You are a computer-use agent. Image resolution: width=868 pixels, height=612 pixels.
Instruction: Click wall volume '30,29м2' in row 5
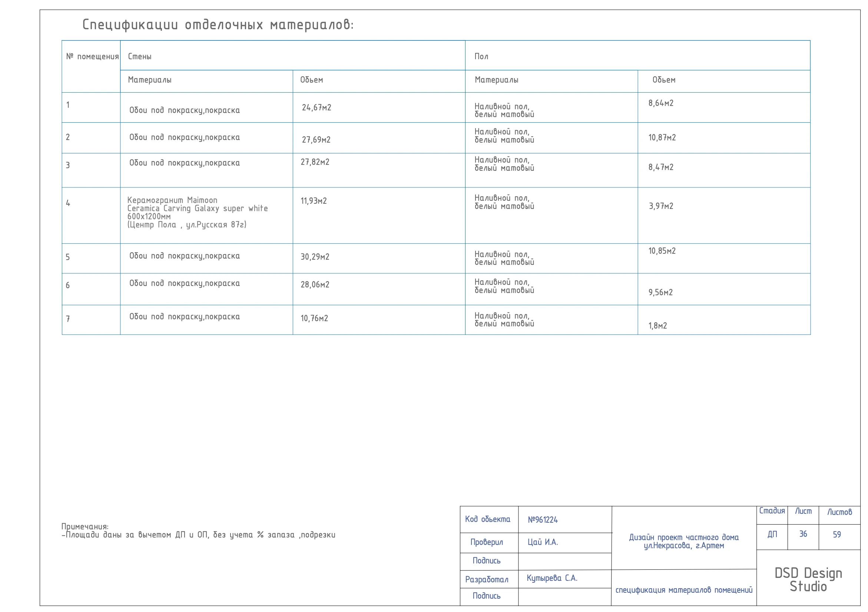tap(315, 257)
